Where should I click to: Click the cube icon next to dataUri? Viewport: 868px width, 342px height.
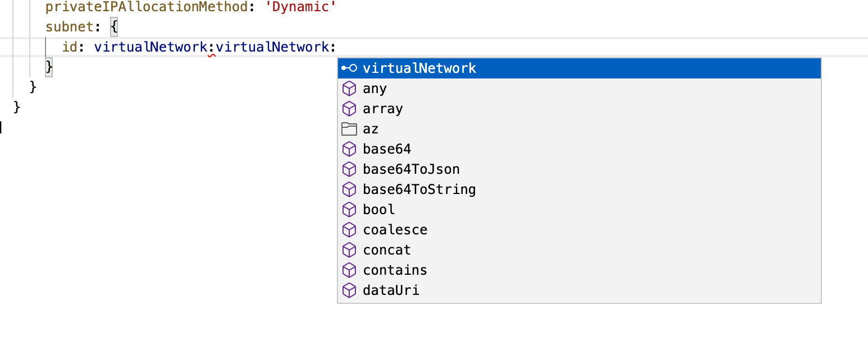[349, 290]
